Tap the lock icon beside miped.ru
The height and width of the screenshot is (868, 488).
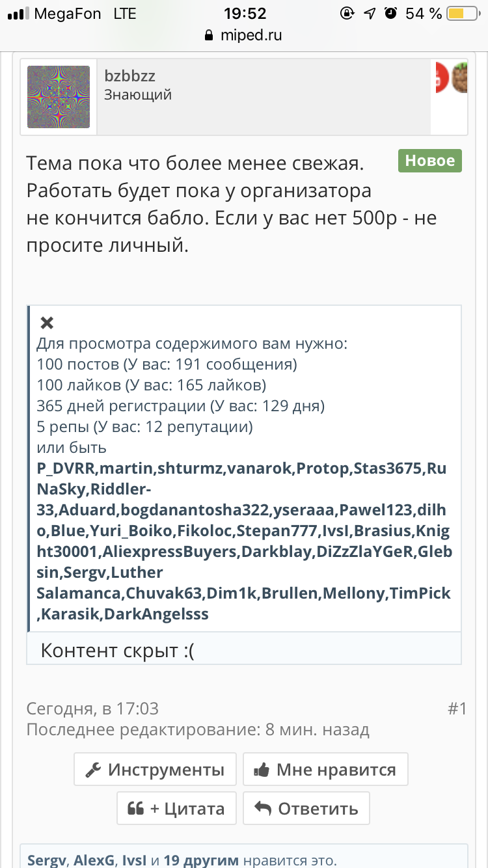[209, 35]
